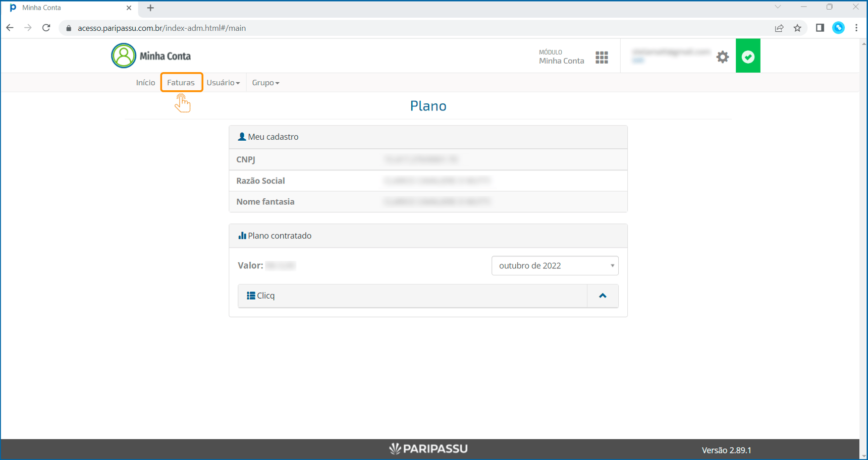Expand the Usuário dropdown menu
Image resolution: width=868 pixels, height=460 pixels.
pos(223,83)
